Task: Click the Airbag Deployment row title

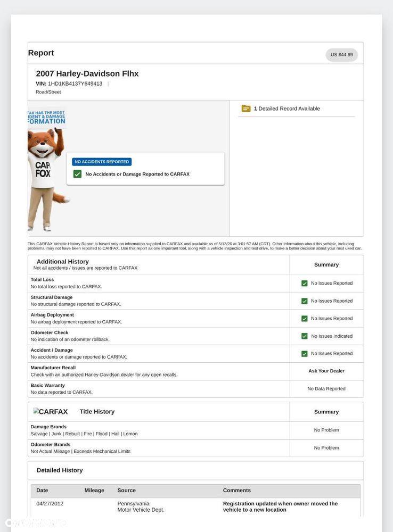Action: 52,315
